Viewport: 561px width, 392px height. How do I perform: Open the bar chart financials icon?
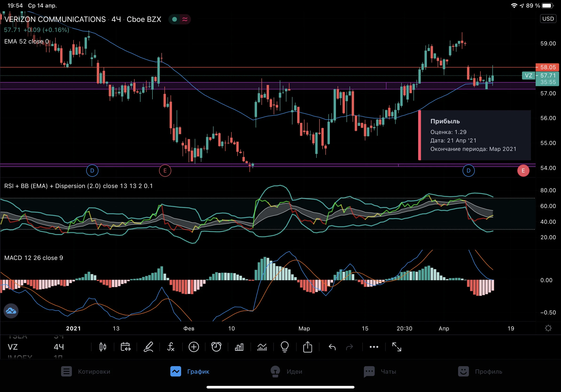tap(239, 347)
